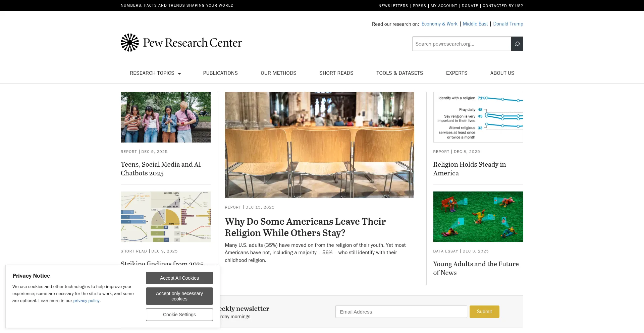Click the Donate link in the top bar
Screen dimensions: 644x333
(470, 6)
